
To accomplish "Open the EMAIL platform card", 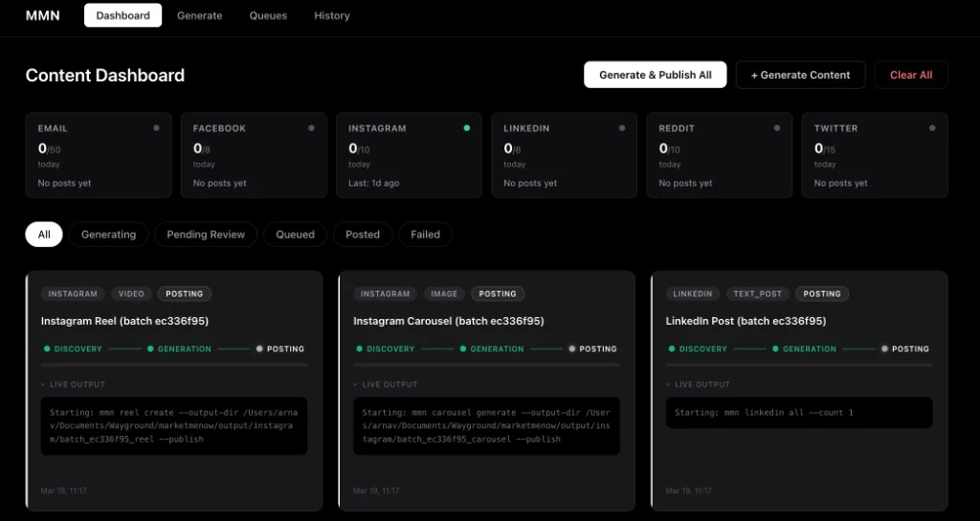I will tap(99, 155).
